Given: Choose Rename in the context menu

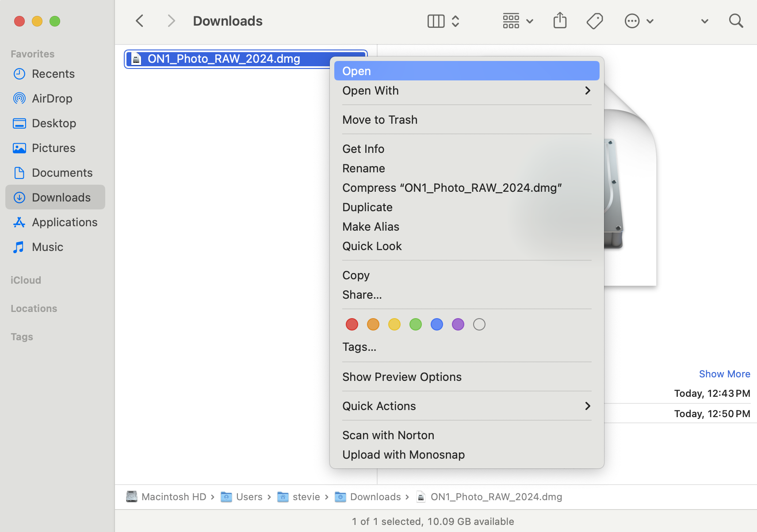Looking at the screenshot, I should pyautogui.click(x=467, y=168).
